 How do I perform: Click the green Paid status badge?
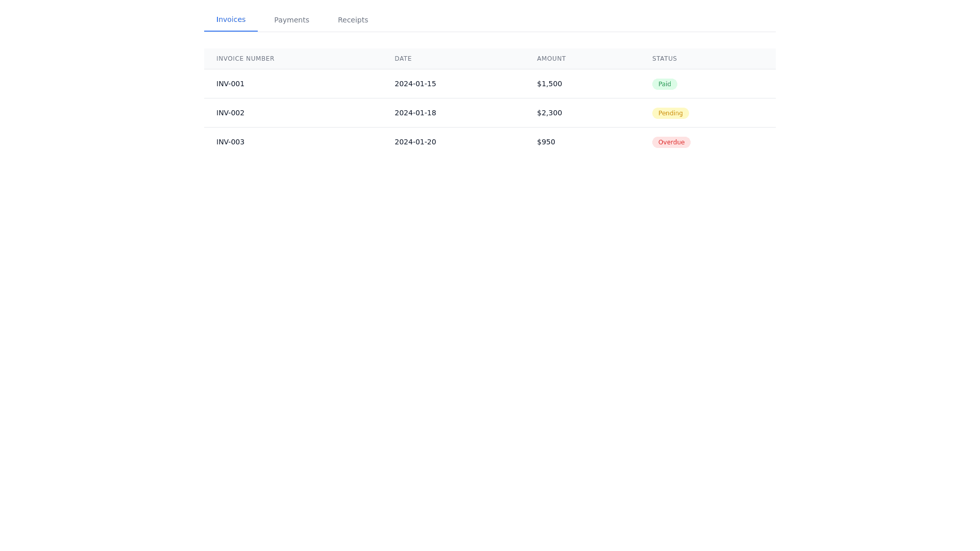tap(664, 84)
